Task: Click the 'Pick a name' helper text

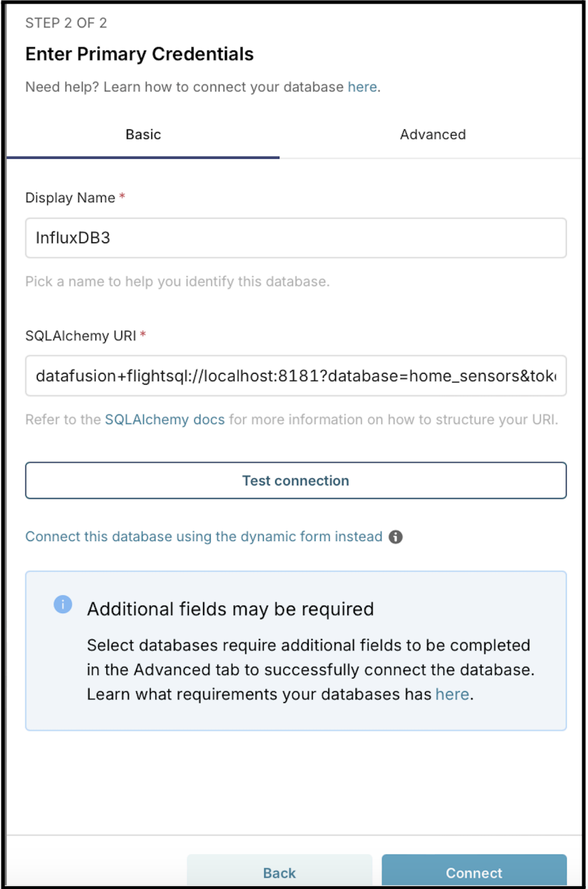Action: (x=177, y=282)
